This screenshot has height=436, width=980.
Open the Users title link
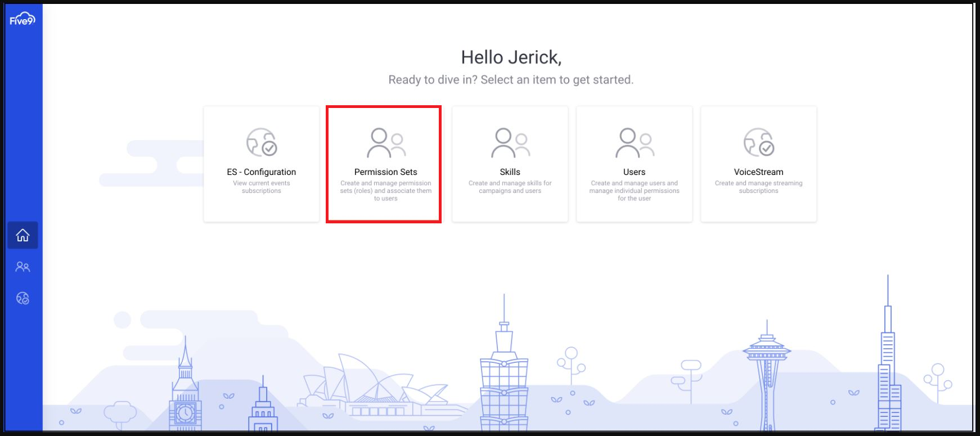(x=635, y=172)
